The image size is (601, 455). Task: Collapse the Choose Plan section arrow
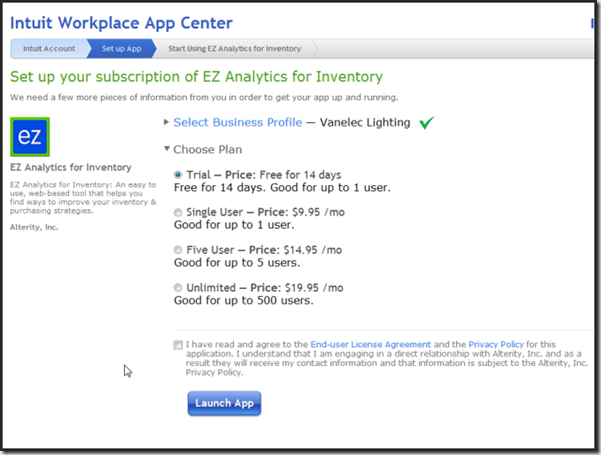pyautogui.click(x=166, y=149)
